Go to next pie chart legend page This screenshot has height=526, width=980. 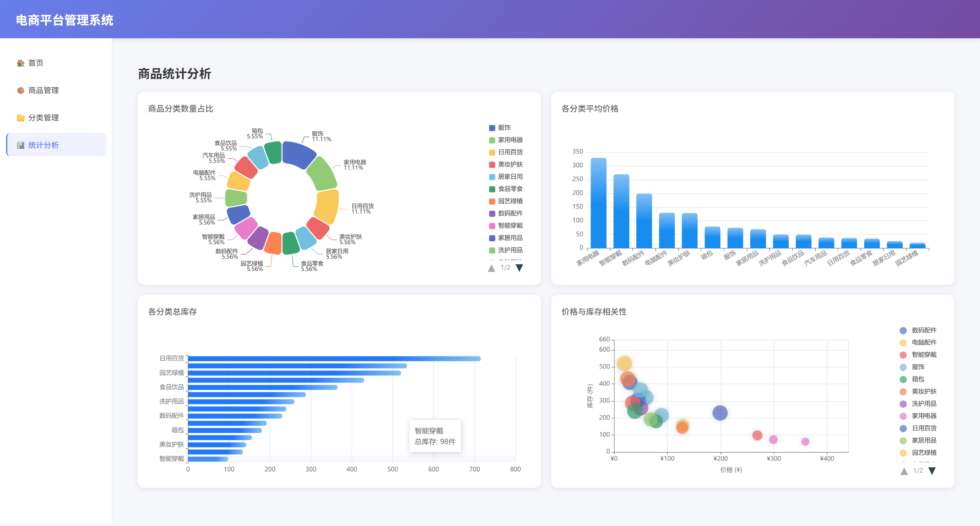click(519, 268)
